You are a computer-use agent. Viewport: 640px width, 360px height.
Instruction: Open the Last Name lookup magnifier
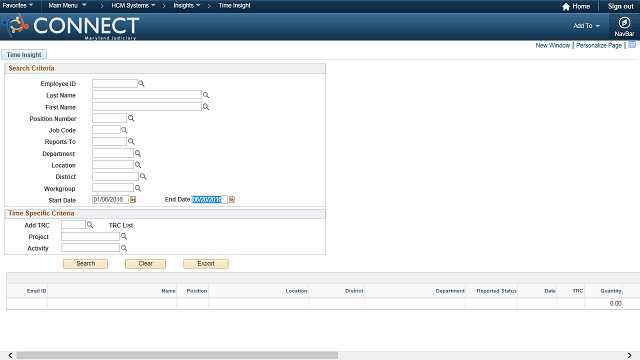[x=206, y=95]
